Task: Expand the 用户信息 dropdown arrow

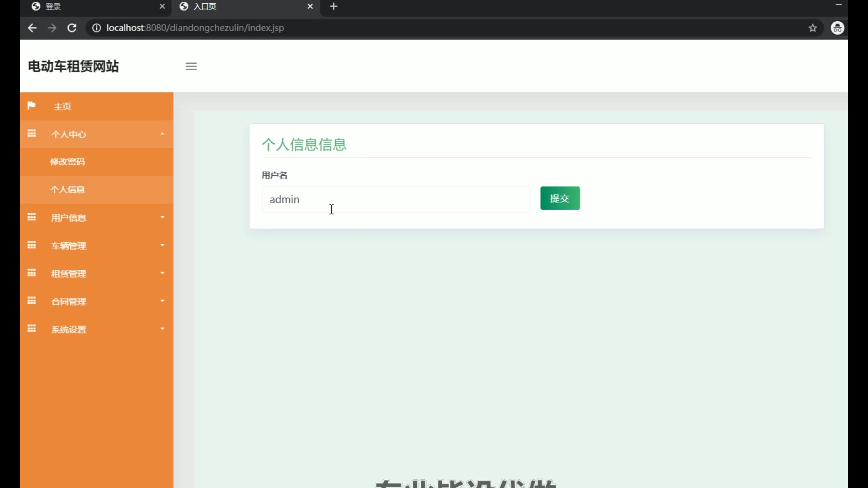Action: pos(162,217)
